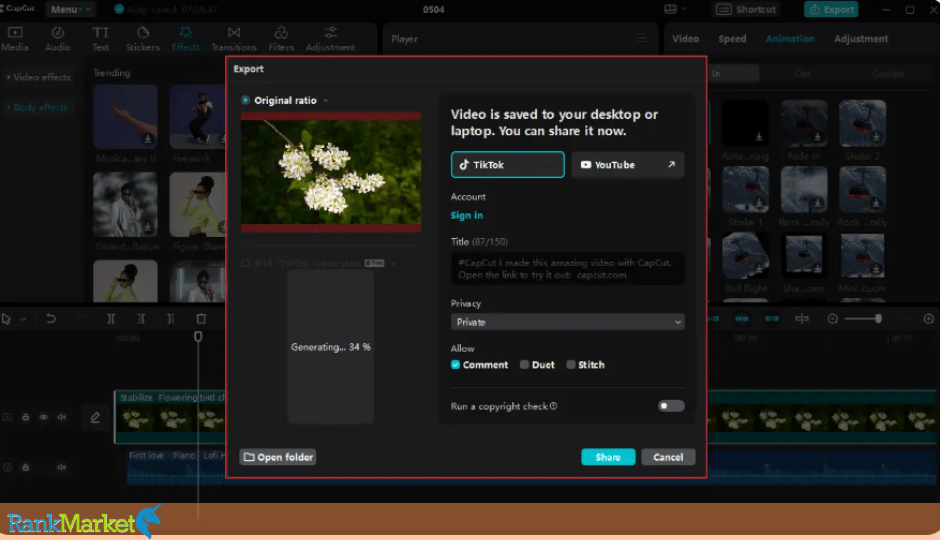This screenshot has height=540, width=940.
Task: Check the Duet checkbox
Action: (524, 364)
